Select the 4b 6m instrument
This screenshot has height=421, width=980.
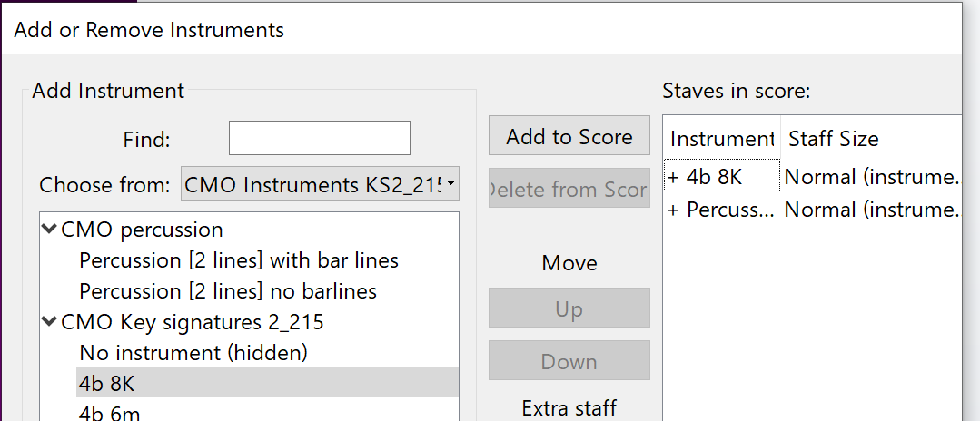pos(109,414)
